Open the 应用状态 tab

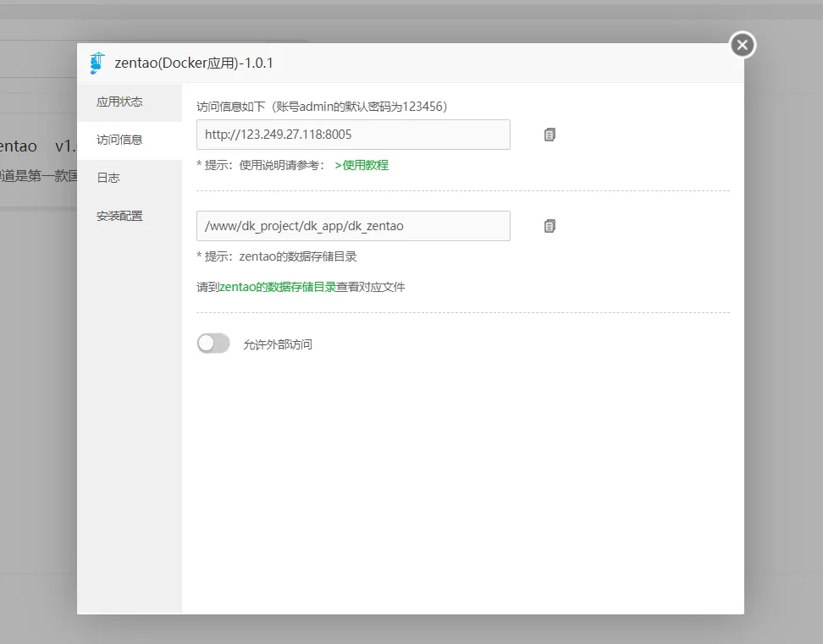tap(130, 102)
